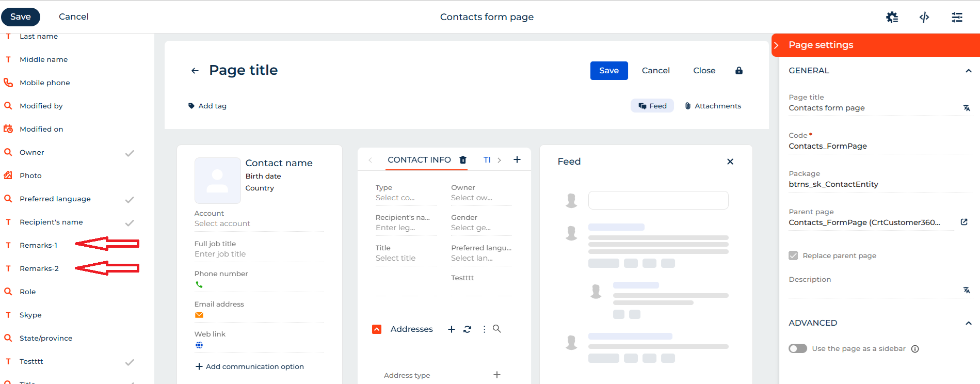Toggle the Replace parent page checkbox
Viewport: 980px width, 384px height.
(793, 255)
